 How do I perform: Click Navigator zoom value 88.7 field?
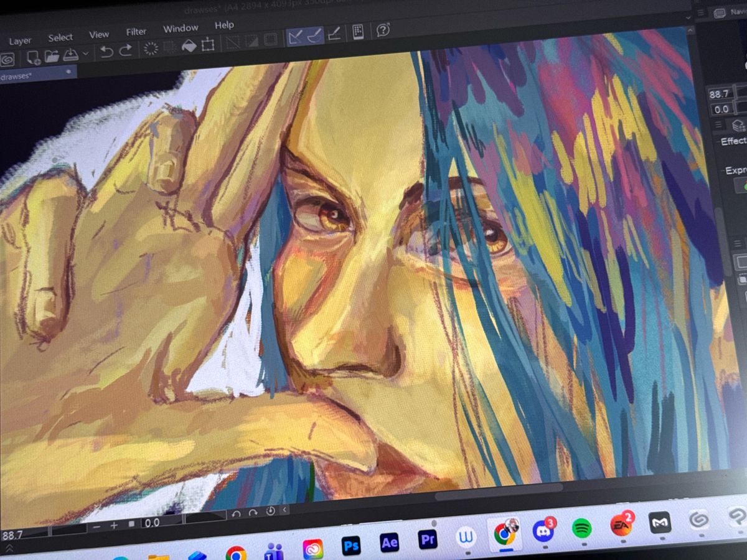pyautogui.click(x=720, y=94)
